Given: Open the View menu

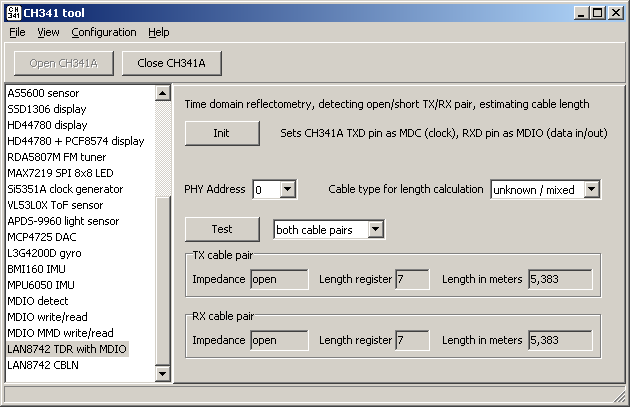Looking at the screenshot, I should [48, 32].
